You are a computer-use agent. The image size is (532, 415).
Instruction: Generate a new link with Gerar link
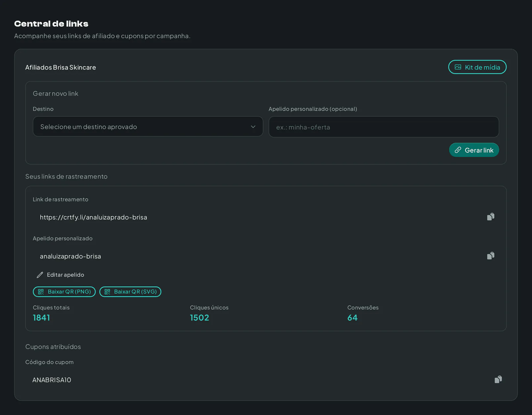click(474, 150)
